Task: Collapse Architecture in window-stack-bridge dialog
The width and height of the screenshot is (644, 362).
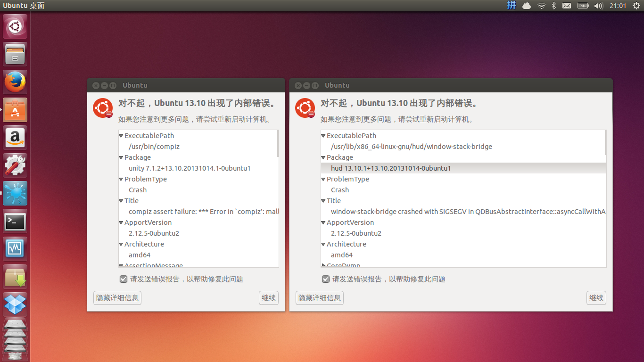Action: [x=323, y=244]
